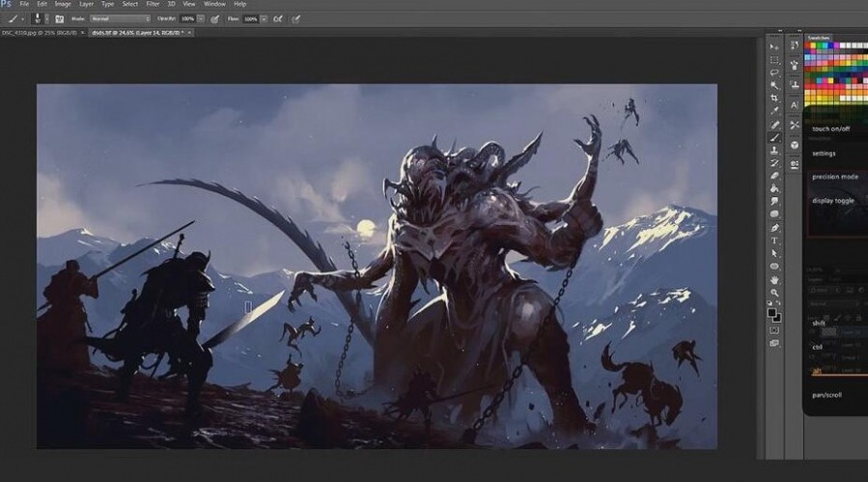The width and height of the screenshot is (868, 482).
Task: Open the Edit menu
Action: point(42,4)
